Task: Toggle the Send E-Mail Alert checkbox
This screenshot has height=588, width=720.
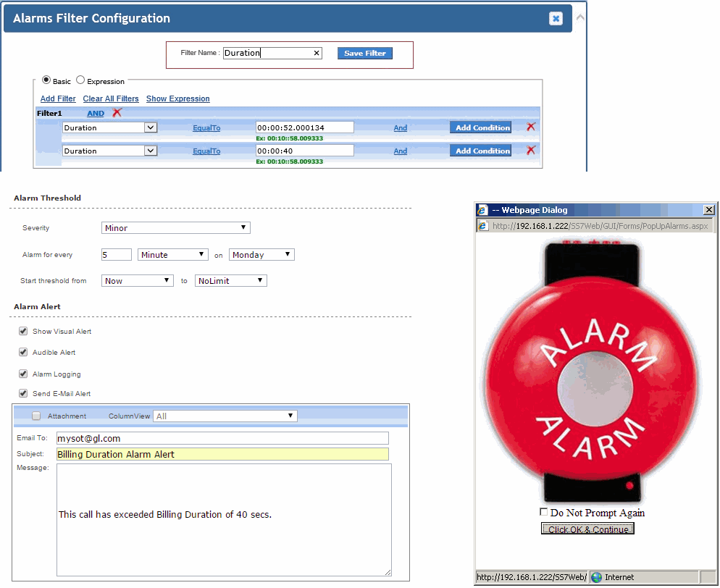Action: click(23, 393)
